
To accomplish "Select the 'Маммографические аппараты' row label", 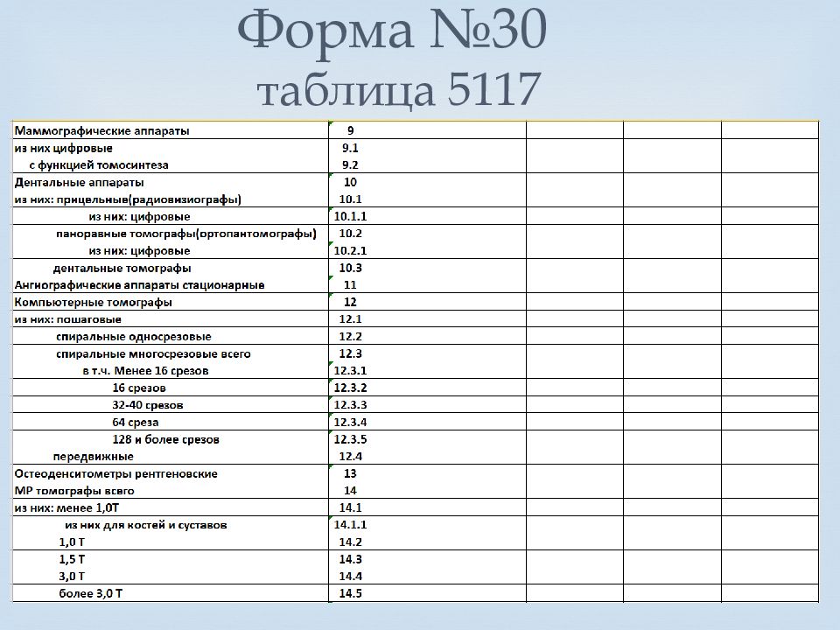I will 102,130.
